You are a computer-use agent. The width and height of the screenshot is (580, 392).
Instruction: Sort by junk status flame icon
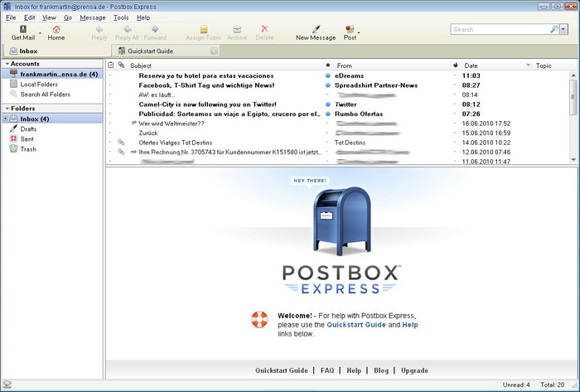pyautogui.click(x=456, y=65)
